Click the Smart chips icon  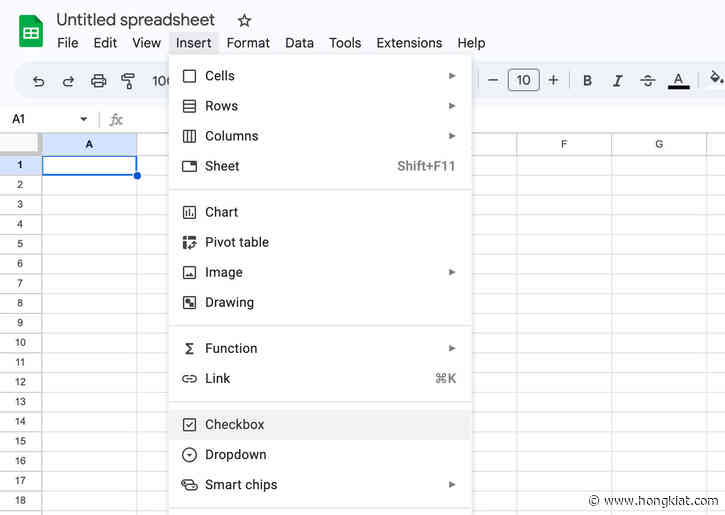(x=189, y=484)
